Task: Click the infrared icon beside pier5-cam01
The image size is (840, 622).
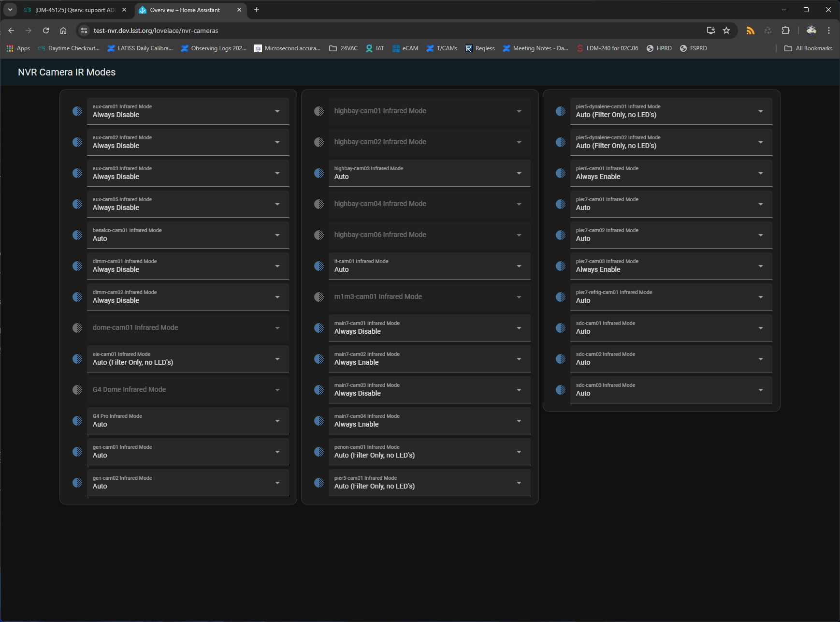Action: coord(319,483)
